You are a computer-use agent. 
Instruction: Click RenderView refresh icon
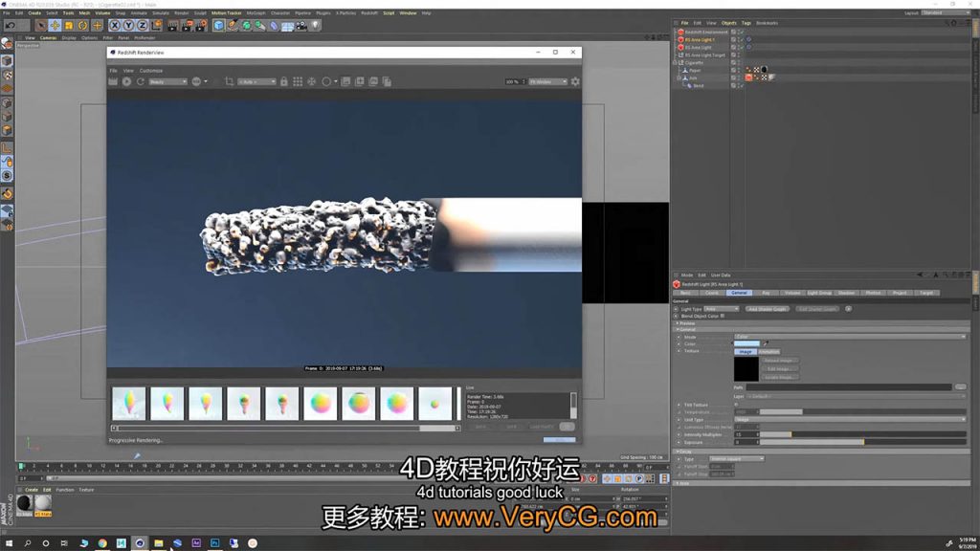(x=141, y=82)
